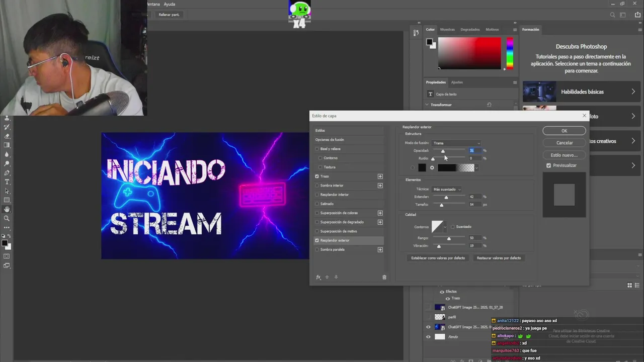Select the Horizontal Type tool
Image resolution: width=644 pixels, height=362 pixels.
(x=7, y=182)
